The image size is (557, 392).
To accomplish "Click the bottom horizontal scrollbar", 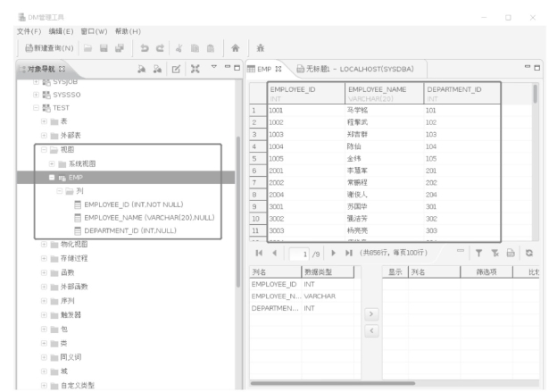I will pyautogui.click(x=332, y=383).
